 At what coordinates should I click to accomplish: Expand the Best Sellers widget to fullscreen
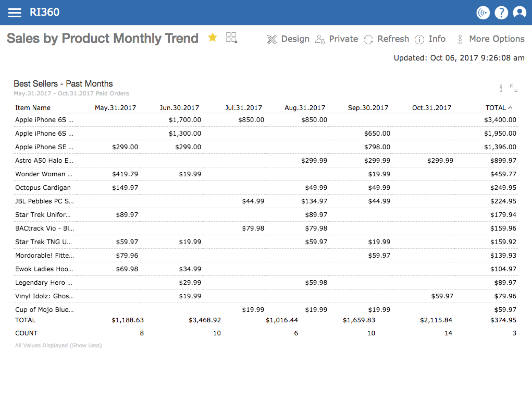click(514, 88)
